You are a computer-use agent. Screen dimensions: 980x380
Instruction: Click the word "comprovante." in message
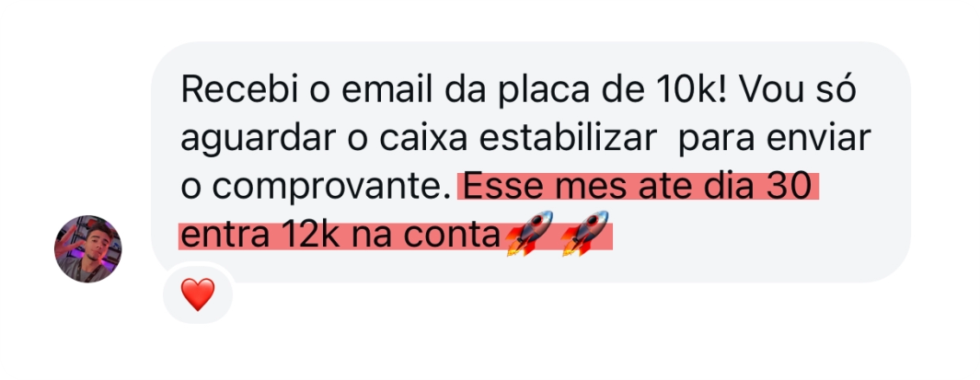click(317, 188)
